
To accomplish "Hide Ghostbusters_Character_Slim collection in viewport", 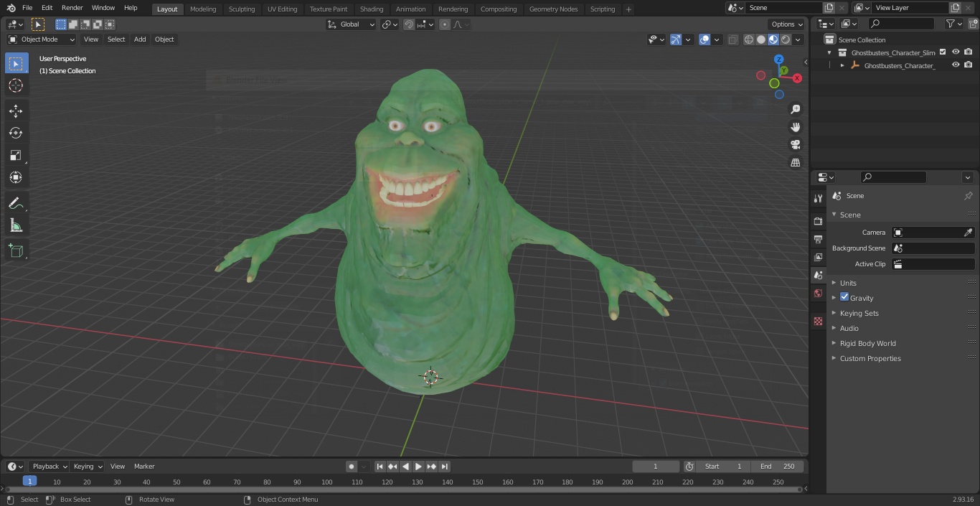I will 956,52.
